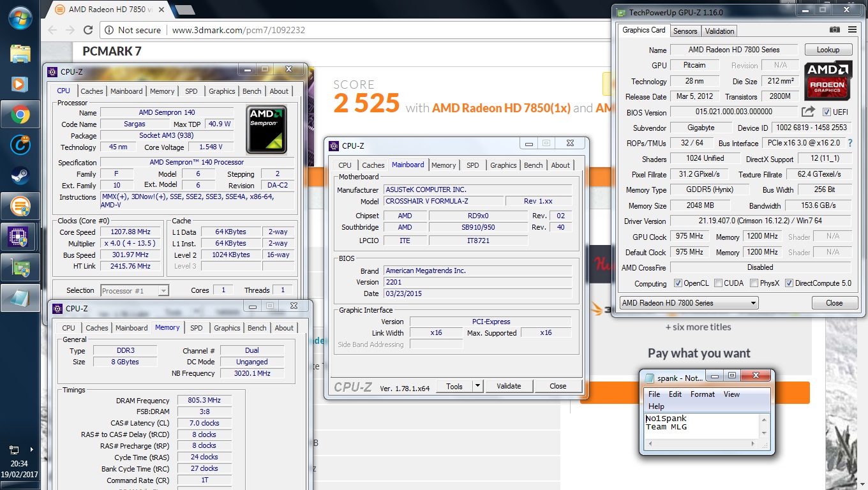Click the Close button in GPU-Z
This screenshot has width=868, height=490.
coord(834,303)
